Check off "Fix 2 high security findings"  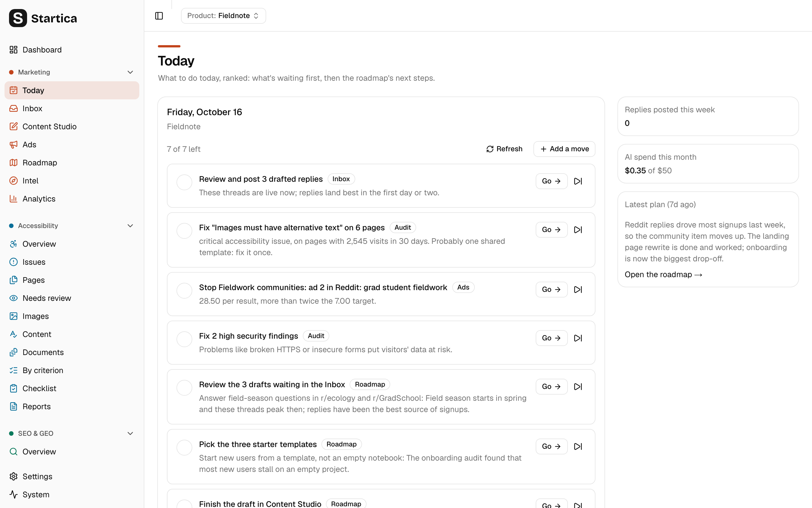point(184,339)
